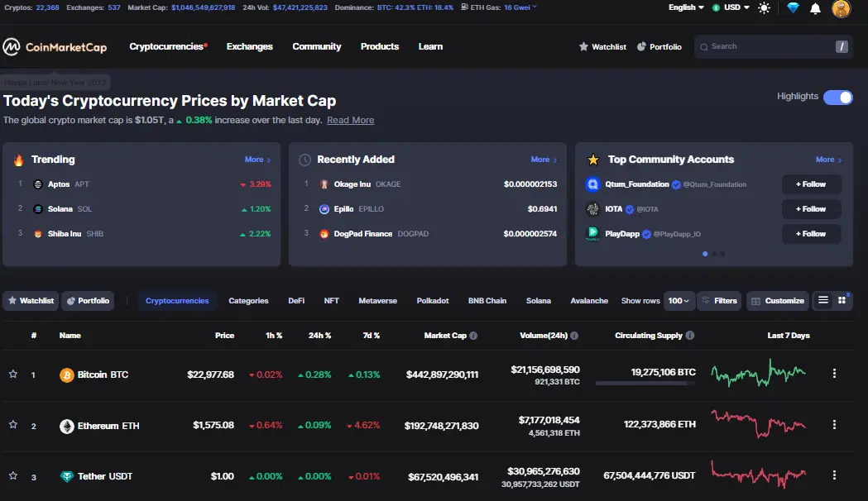Click the Solana trending icon
Image resolution: width=868 pixels, height=501 pixels.
coord(37,209)
